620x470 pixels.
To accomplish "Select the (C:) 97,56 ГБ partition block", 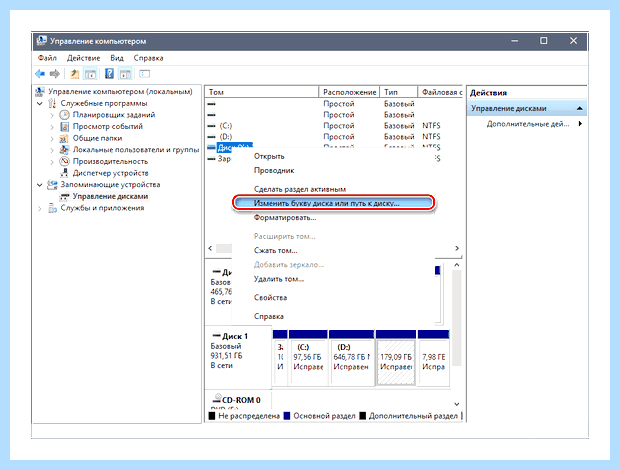I will [308, 358].
